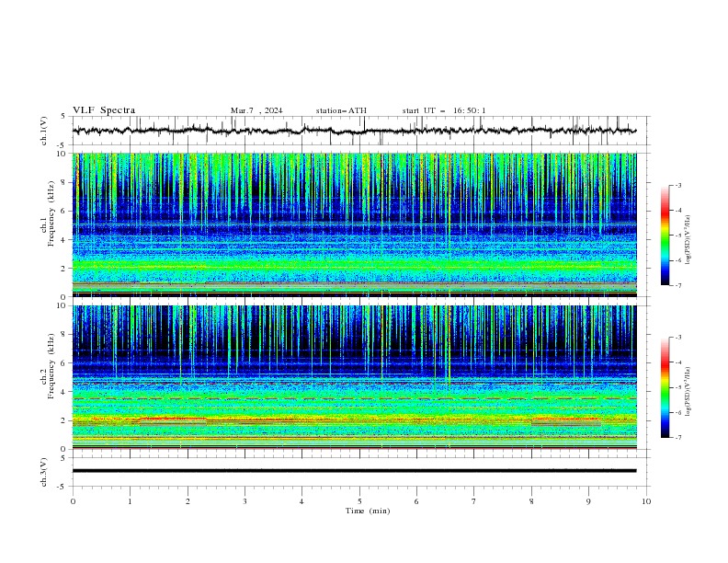This screenshot has width=728, height=563.
Task: Click the 'ch.3(V)' waveform axis label
Action: 44,472
